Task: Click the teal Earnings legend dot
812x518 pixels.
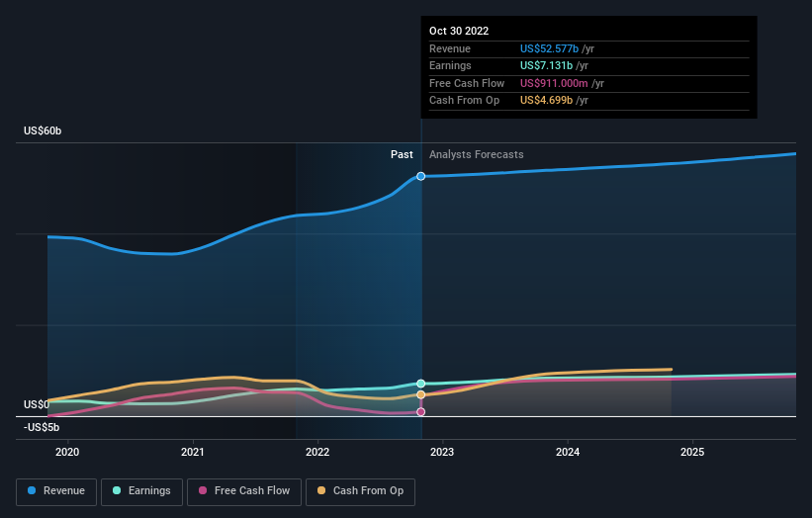Action: pyautogui.click(x=117, y=490)
